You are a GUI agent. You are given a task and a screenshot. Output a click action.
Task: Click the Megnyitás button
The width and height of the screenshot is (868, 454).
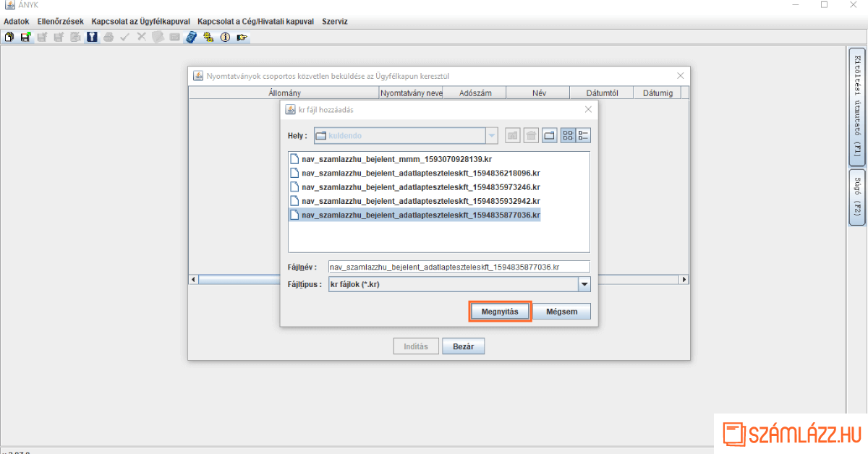tap(500, 312)
